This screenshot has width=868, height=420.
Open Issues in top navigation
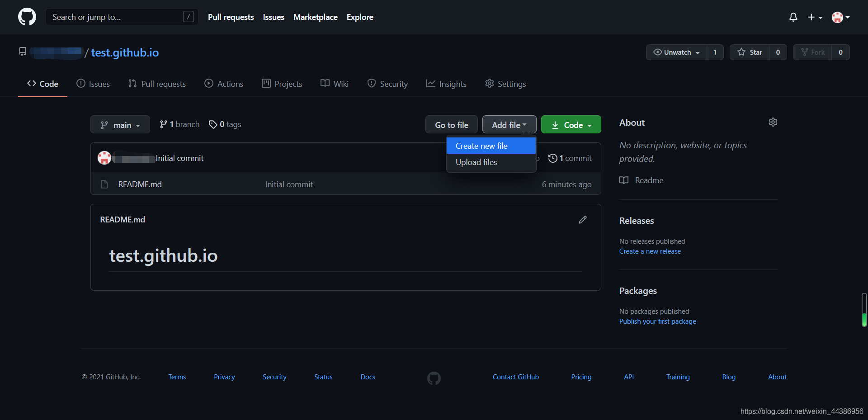(x=274, y=17)
